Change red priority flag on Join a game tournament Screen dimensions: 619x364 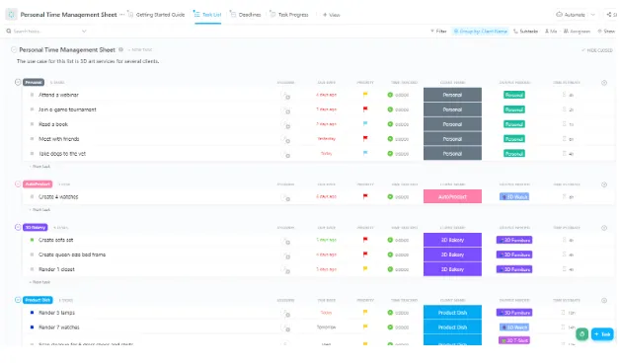[x=365, y=109]
